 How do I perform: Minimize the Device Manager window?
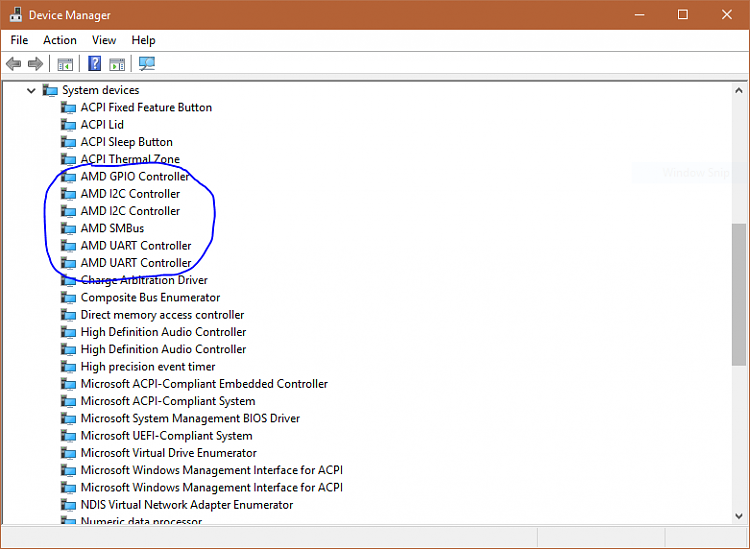(x=640, y=15)
